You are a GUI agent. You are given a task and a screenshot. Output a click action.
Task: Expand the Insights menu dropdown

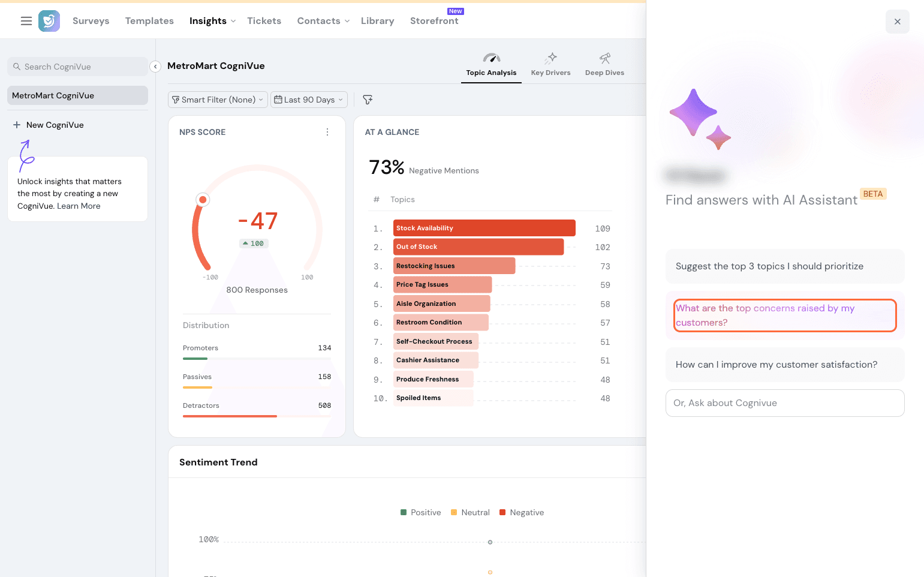pyautogui.click(x=212, y=21)
